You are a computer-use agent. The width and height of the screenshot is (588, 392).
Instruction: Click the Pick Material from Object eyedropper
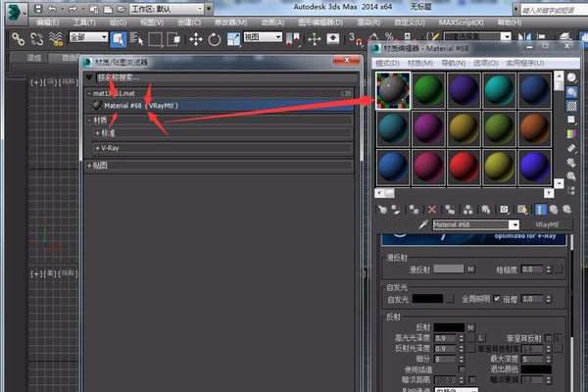point(423,224)
